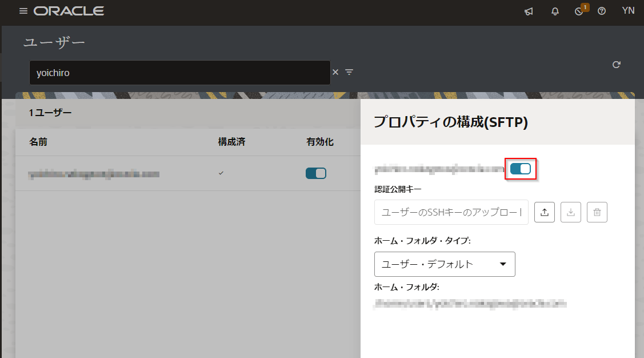
Task: Open the filter options icon
Action: pyautogui.click(x=349, y=72)
